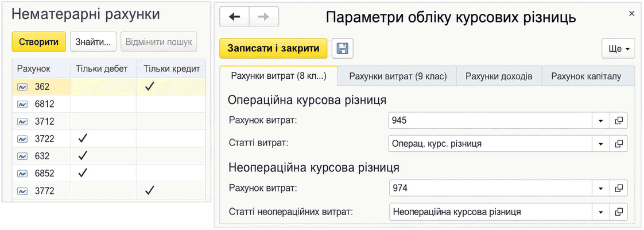Click the Тільки кредит cell for account 632
644x230 pixels.
click(x=171, y=156)
